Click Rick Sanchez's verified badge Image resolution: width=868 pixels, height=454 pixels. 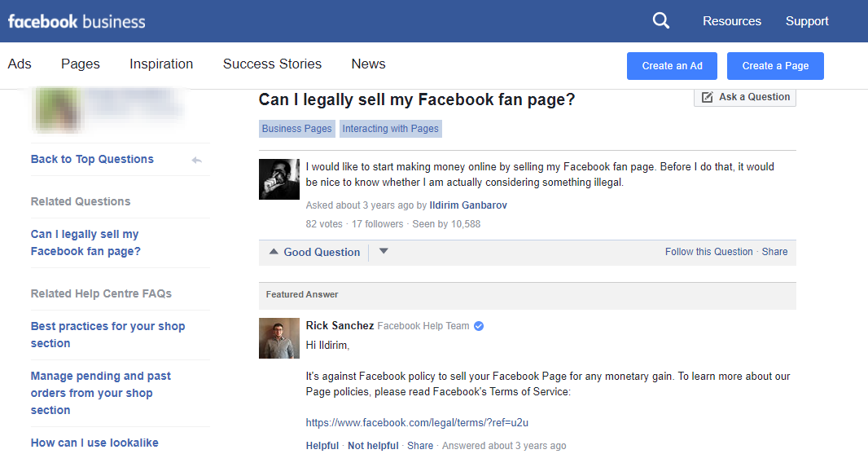[479, 326]
